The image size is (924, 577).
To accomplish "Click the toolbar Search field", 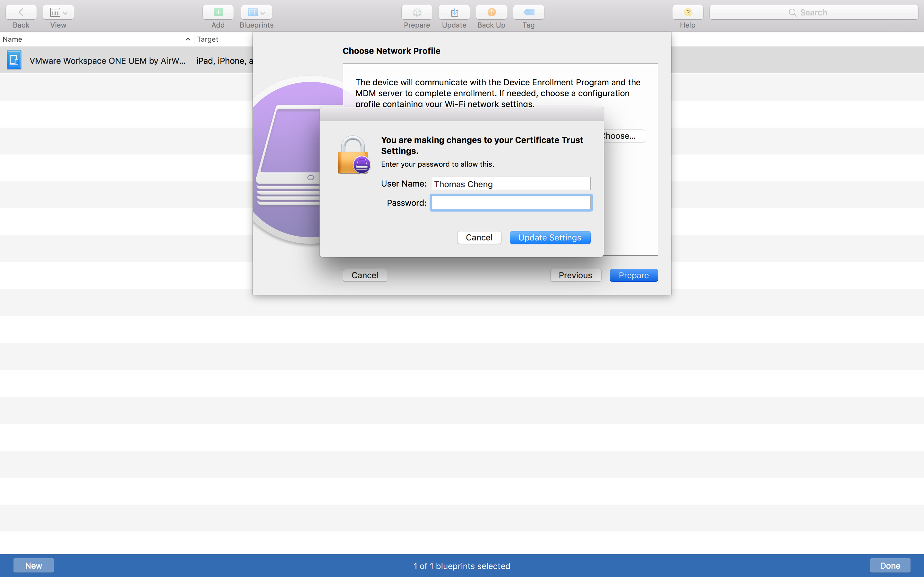I will click(x=813, y=12).
